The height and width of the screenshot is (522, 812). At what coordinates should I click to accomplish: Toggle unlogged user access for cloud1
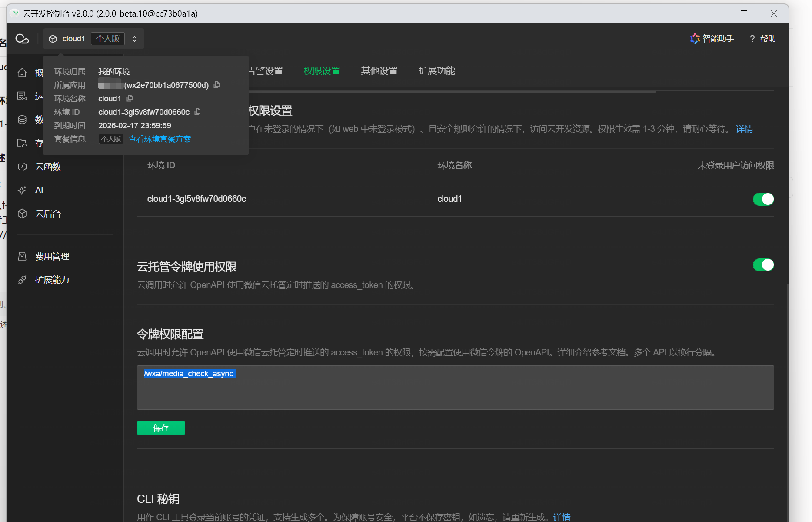[x=763, y=199]
